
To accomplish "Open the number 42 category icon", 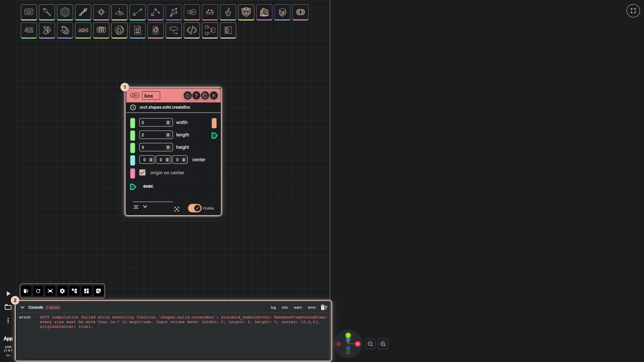I will pyautogui.click(x=29, y=30).
